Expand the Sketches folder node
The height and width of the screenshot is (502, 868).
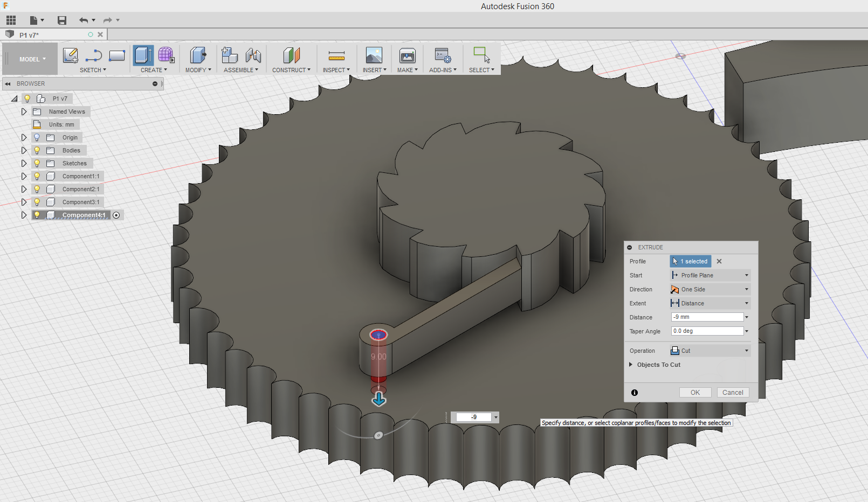[24, 163]
